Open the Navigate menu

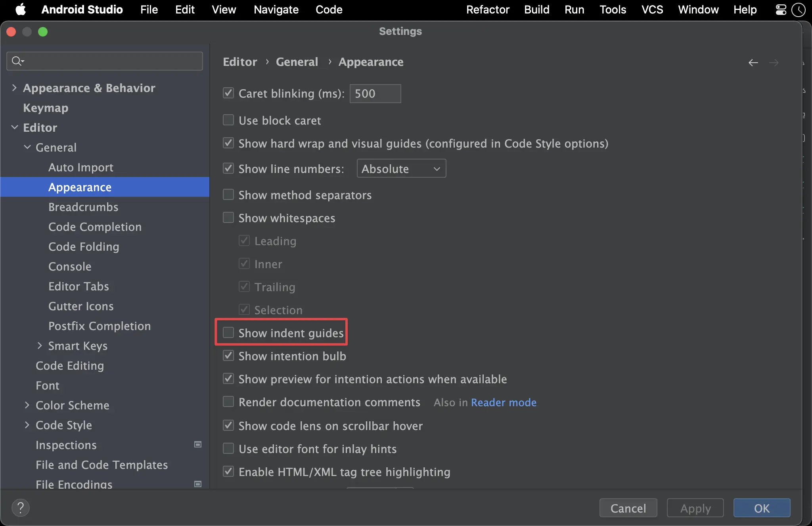pos(276,10)
